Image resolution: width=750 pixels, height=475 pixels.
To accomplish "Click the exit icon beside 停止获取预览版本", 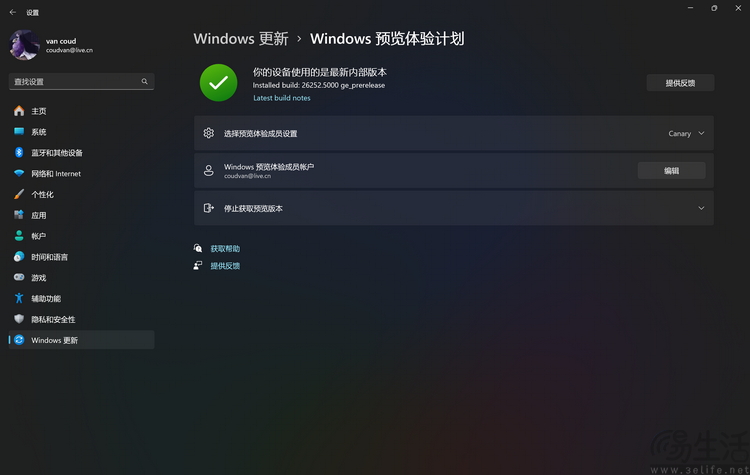I will tap(209, 208).
